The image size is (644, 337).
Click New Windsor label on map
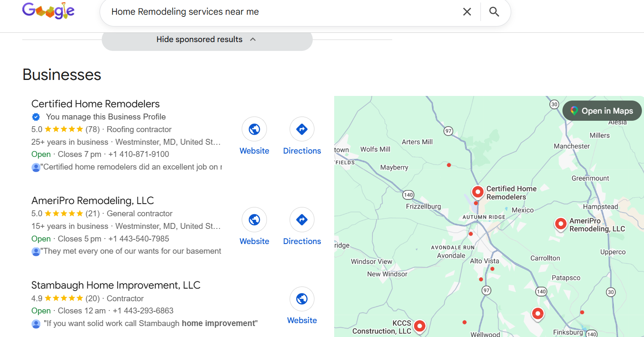pyautogui.click(x=387, y=274)
